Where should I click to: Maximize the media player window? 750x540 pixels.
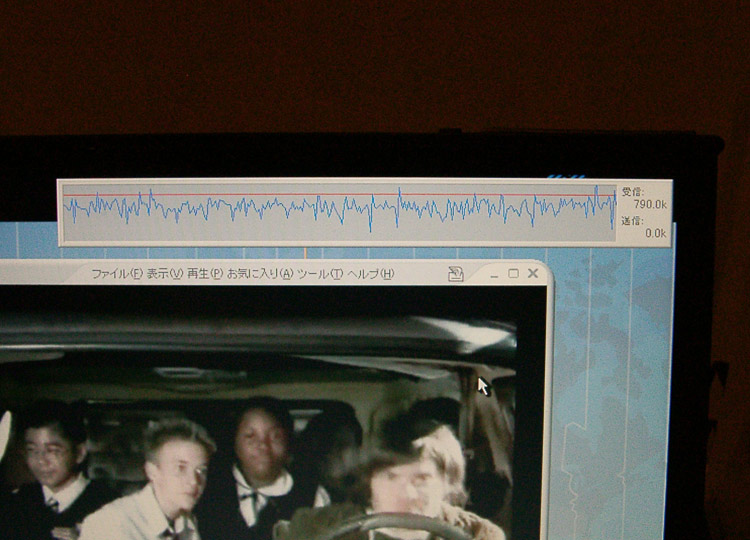coord(513,273)
